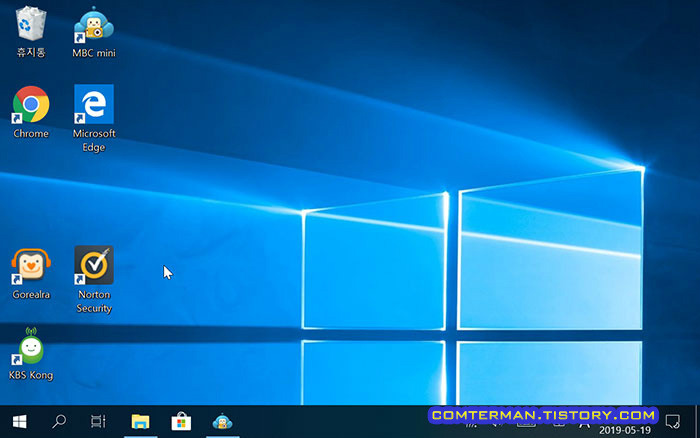Select the Microsoft Edge desktop shortcut
Image resolution: width=700 pixels, height=438 pixels.
[x=94, y=119]
